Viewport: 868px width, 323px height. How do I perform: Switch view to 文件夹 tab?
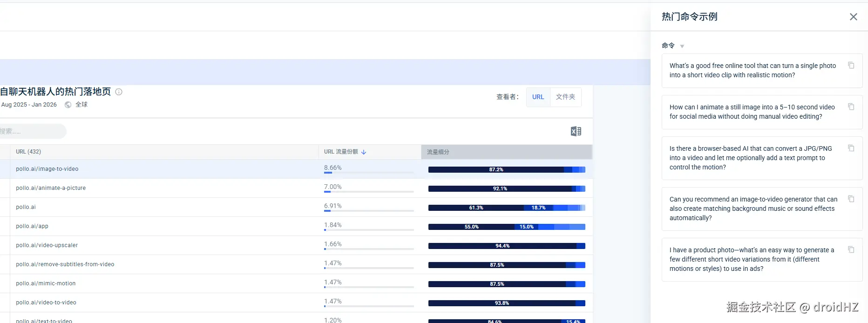click(x=565, y=97)
